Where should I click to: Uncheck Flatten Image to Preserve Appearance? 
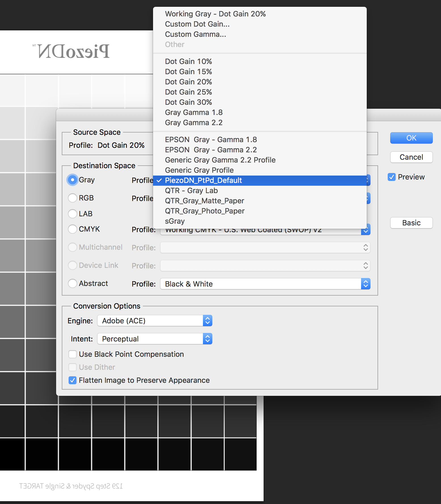pos(73,380)
